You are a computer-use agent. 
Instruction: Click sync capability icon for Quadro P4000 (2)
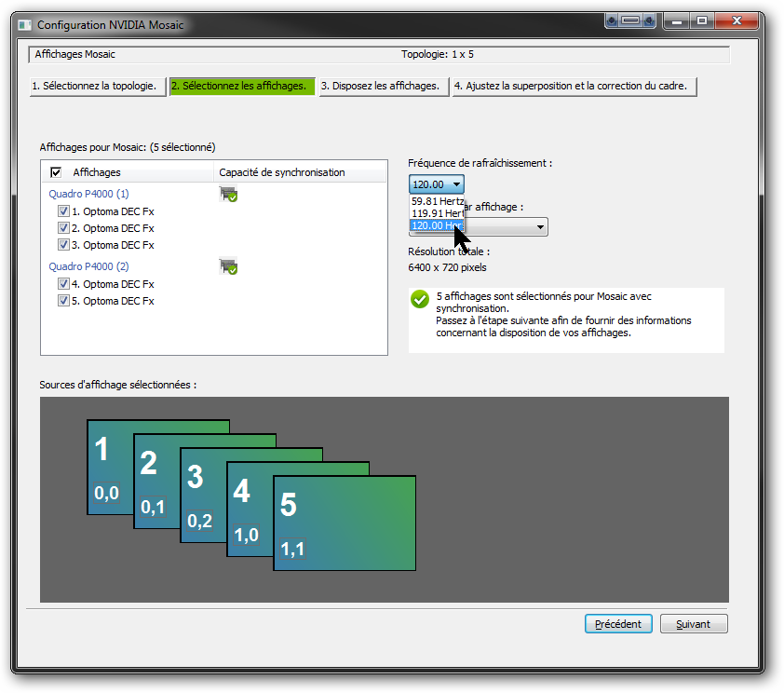pos(228,266)
